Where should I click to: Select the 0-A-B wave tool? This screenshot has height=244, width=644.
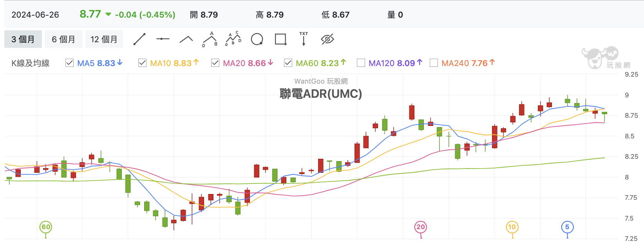coord(210,39)
